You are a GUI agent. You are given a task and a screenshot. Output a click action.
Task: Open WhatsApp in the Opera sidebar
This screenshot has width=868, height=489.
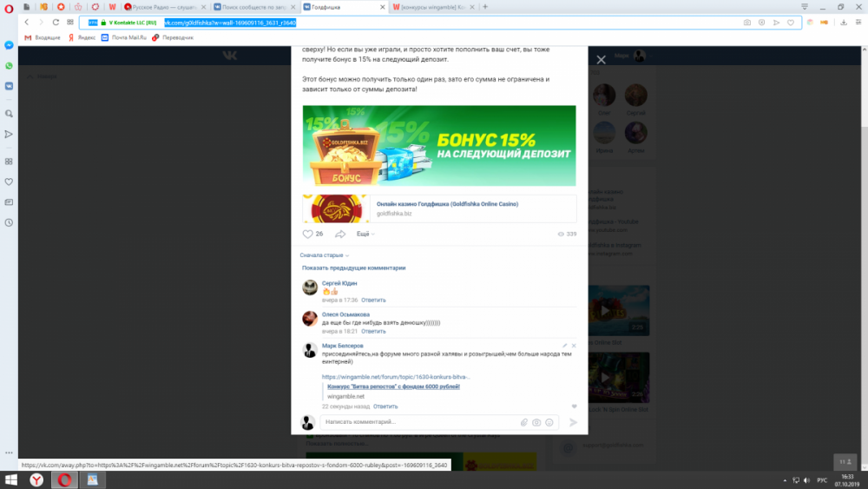tap(9, 65)
